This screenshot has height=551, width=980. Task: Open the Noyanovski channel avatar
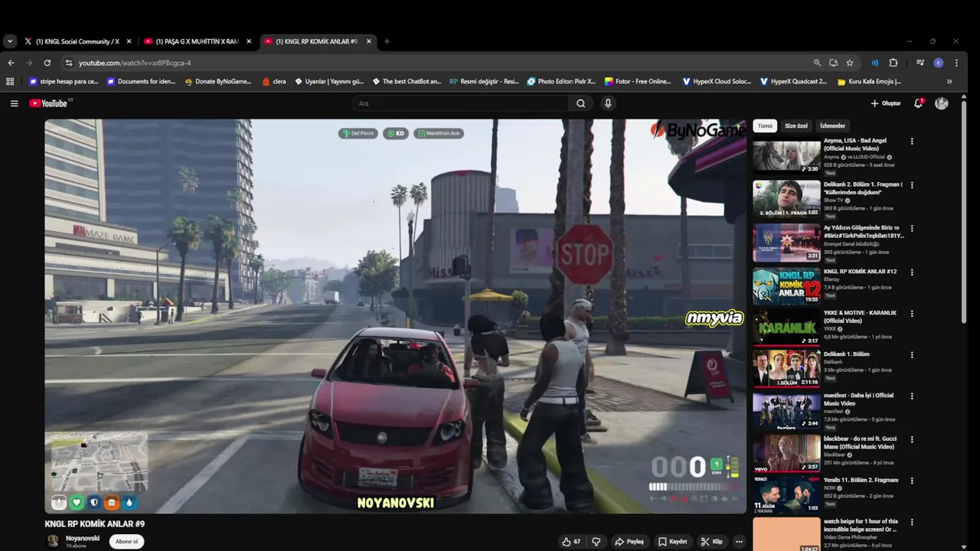coord(53,541)
